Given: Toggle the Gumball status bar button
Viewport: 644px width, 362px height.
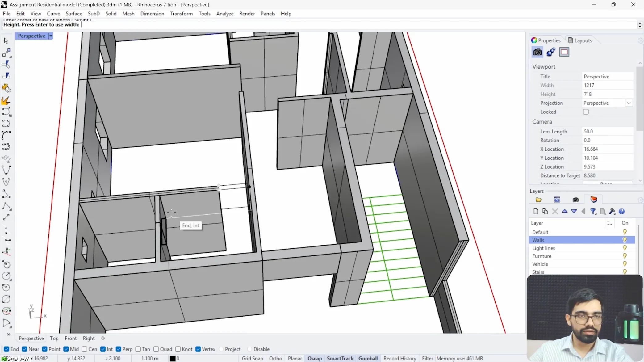Looking at the screenshot, I should (x=368, y=358).
